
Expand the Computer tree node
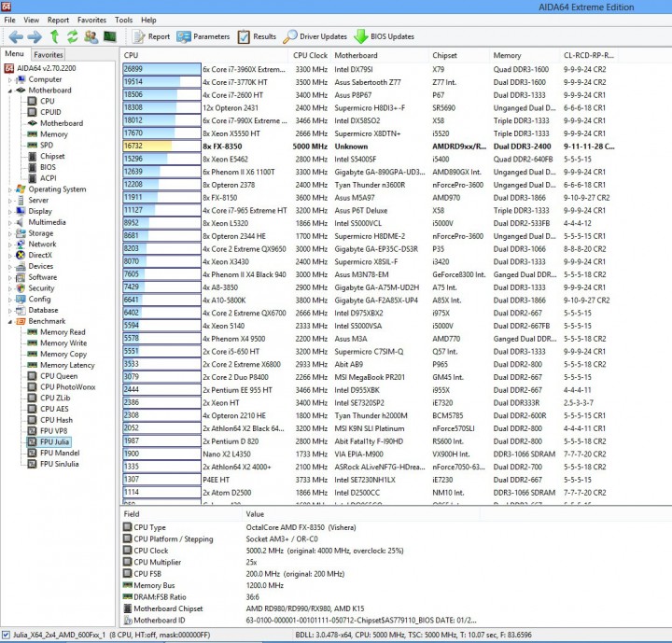tap(9, 79)
